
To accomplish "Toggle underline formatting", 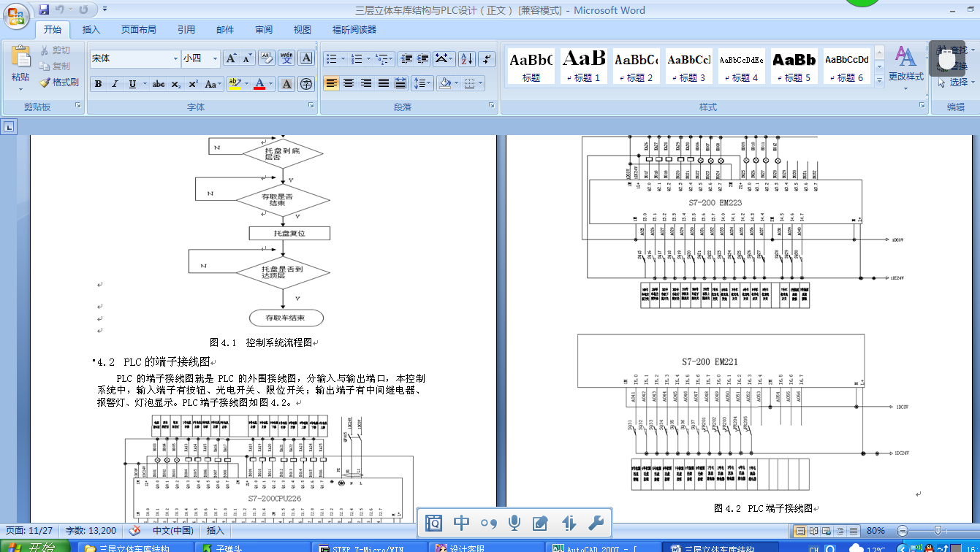I will click(x=132, y=84).
